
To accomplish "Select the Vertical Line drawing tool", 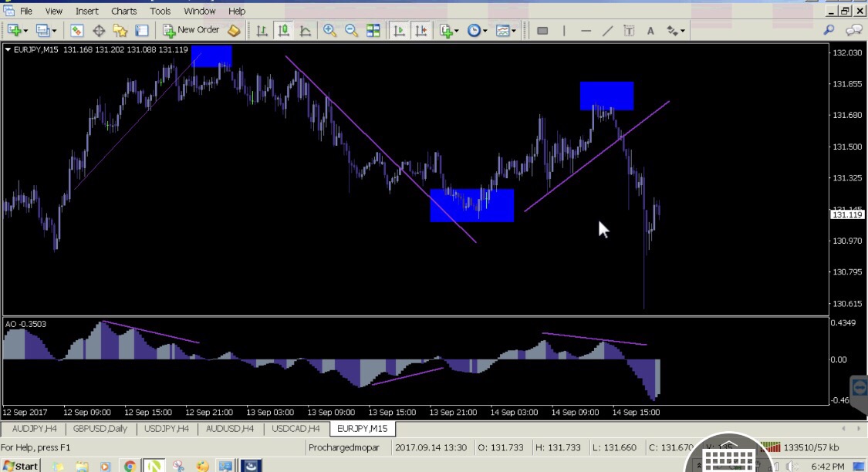I will 564,30.
